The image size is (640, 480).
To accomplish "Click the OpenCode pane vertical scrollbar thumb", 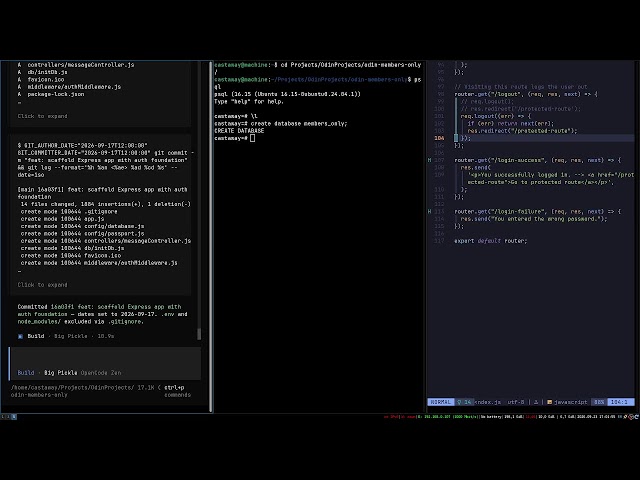I will point(199,334).
